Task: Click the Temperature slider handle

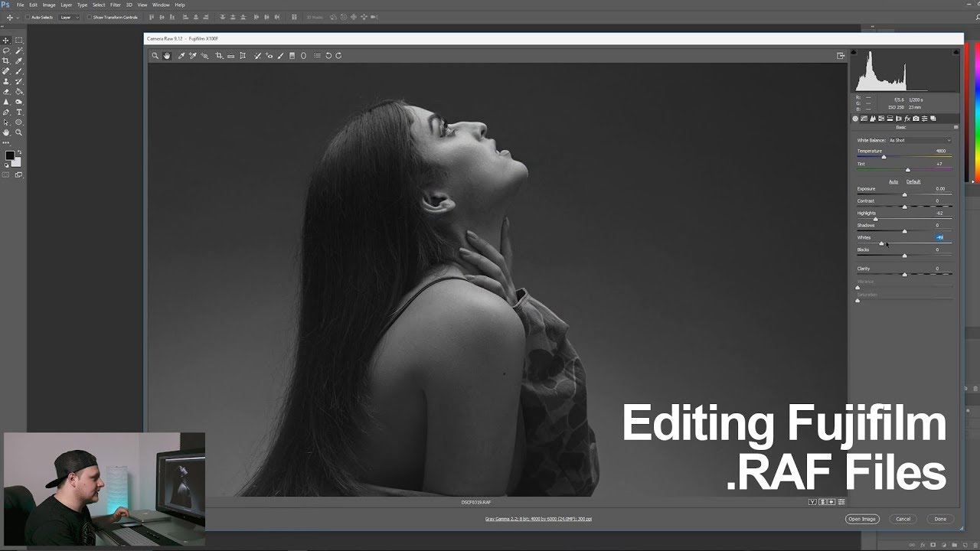Action: point(884,157)
